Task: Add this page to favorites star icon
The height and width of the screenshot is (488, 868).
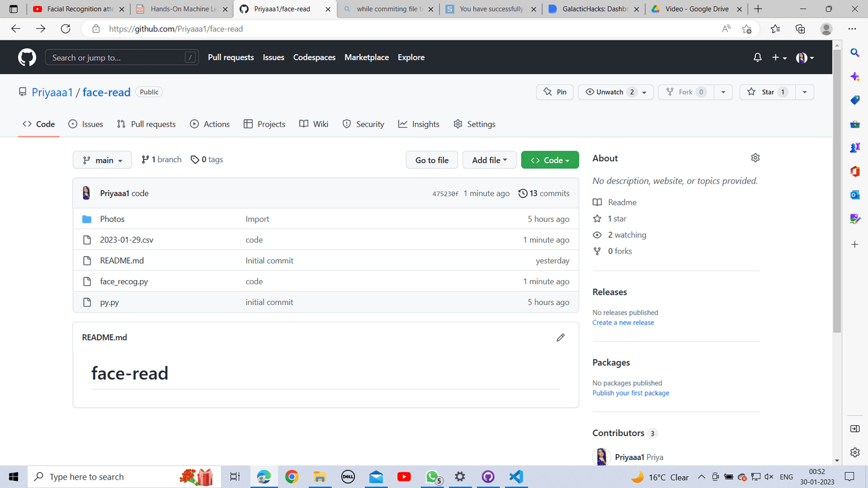Action: [747, 29]
